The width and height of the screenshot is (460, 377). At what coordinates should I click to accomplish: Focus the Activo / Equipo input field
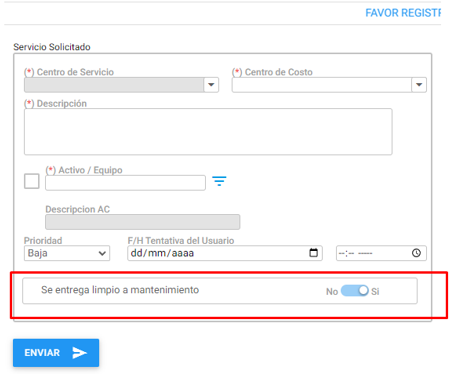(125, 183)
